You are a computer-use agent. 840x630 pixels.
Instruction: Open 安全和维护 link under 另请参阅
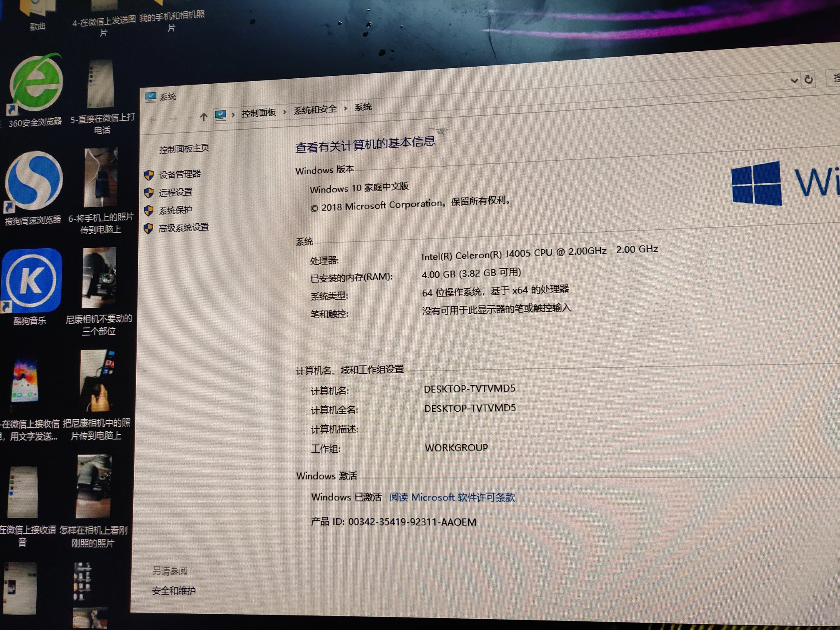click(x=174, y=591)
